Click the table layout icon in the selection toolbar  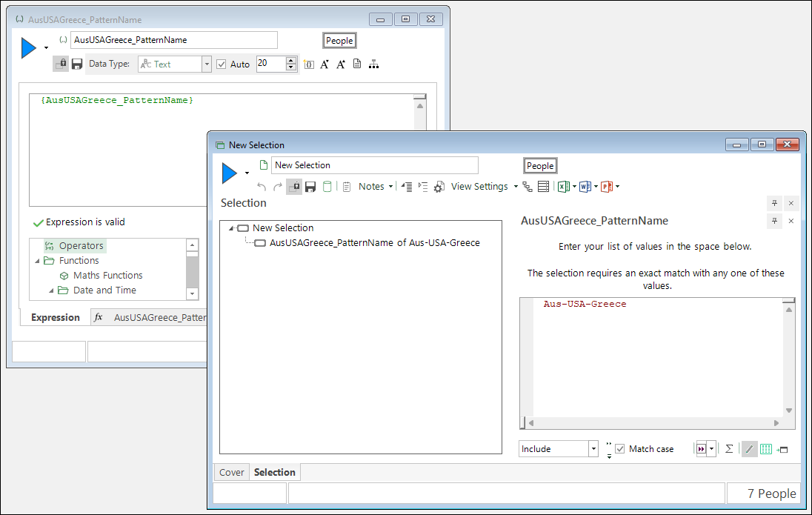coord(543,187)
